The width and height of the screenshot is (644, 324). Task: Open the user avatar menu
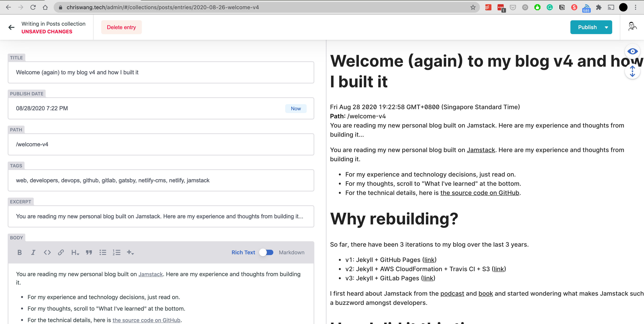coord(632,26)
